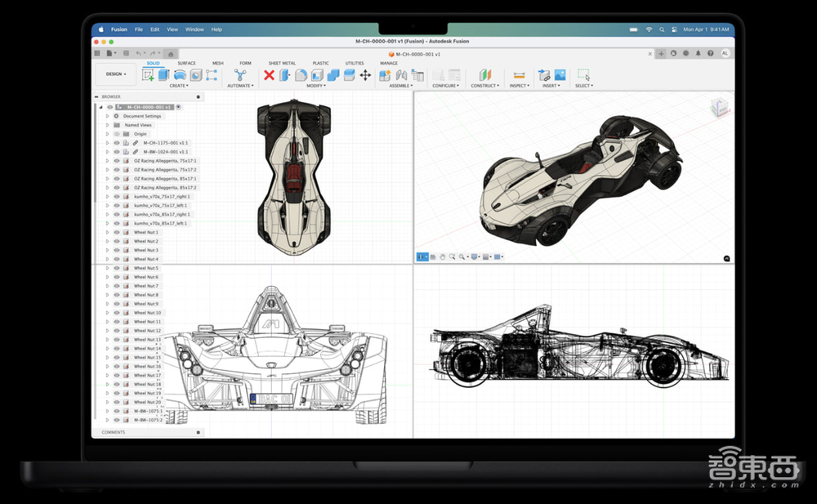Click the Home tab icon
This screenshot has height=504, width=817.
point(170,53)
